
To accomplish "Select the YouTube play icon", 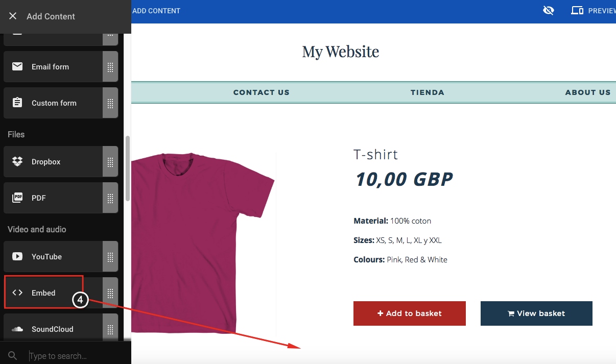I will tap(17, 256).
